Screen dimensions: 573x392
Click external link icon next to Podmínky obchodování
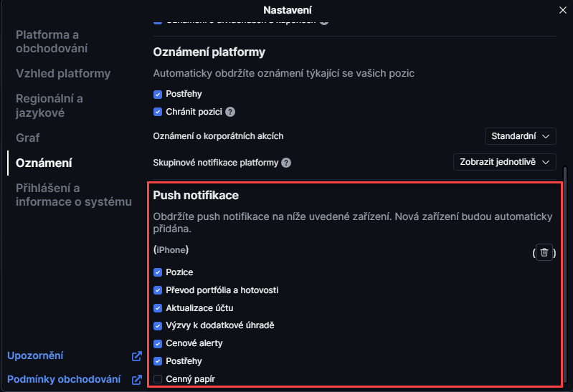click(137, 380)
